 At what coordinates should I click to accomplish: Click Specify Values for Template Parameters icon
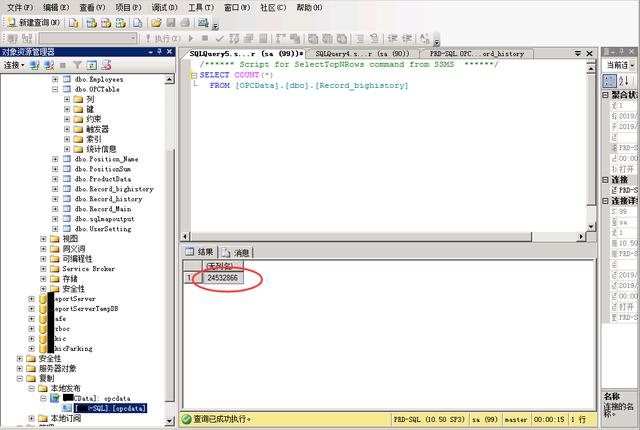(x=424, y=38)
